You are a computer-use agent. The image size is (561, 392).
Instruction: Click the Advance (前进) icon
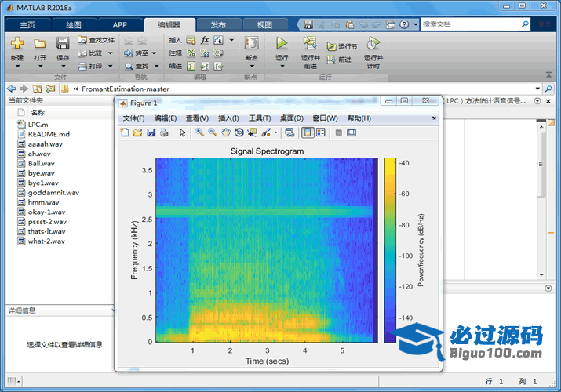point(331,60)
